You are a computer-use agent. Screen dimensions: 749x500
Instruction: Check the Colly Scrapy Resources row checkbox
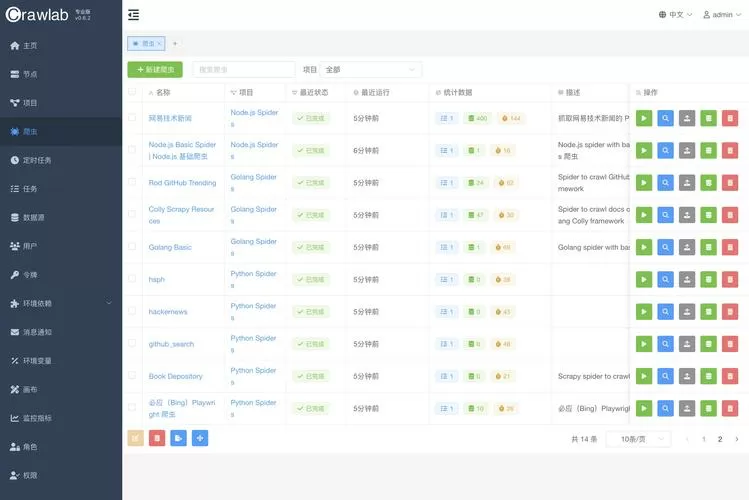pos(132,214)
